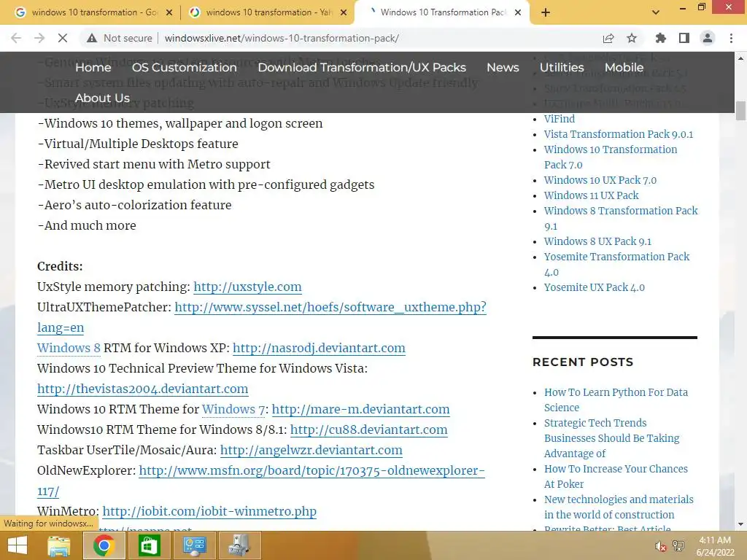
Task: Open Windows 8 UX Pack 9.1 link
Action: point(597,242)
